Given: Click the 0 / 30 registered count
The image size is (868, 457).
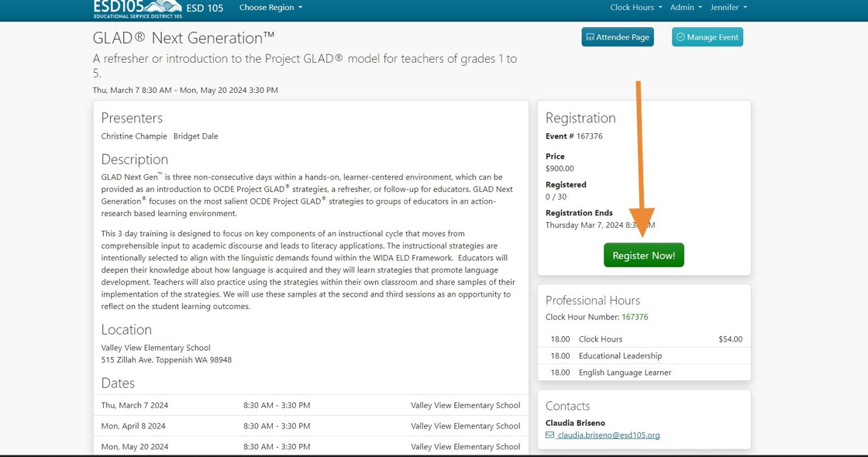Looking at the screenshot, I should pyautogui.click(x=556, y=197).
